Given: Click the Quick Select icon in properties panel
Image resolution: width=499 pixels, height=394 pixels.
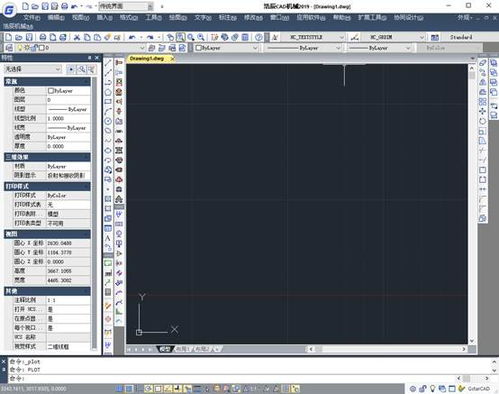Looking at the screenshot, I should [91, 69].
